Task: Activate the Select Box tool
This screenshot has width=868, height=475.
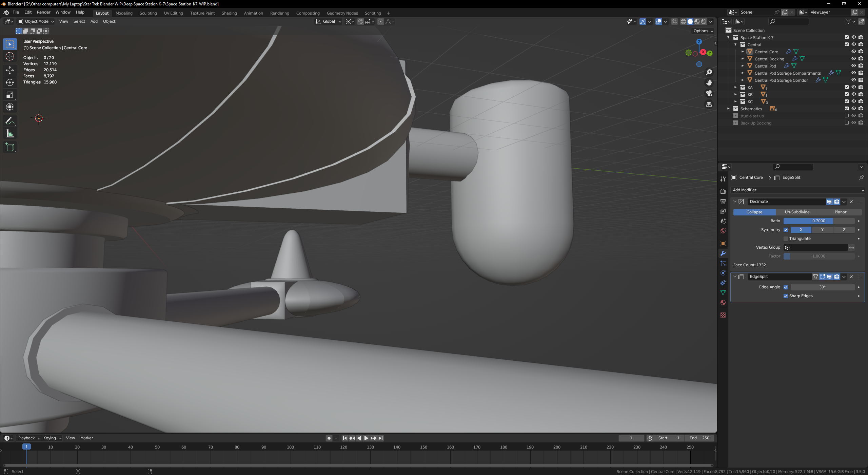Action: coord(10,44)
